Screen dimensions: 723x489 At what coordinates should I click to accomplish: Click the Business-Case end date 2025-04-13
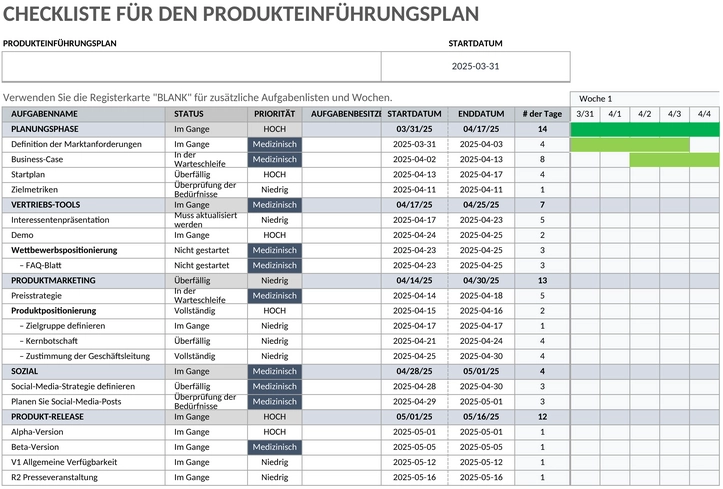pyautogui.click(x=481, y=159)
